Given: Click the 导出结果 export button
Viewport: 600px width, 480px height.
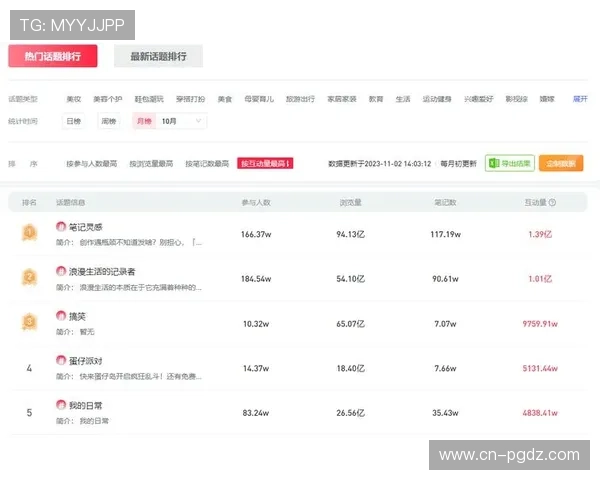Looking at the screenshot, I should pyautogui.click(x=510, y=163).
